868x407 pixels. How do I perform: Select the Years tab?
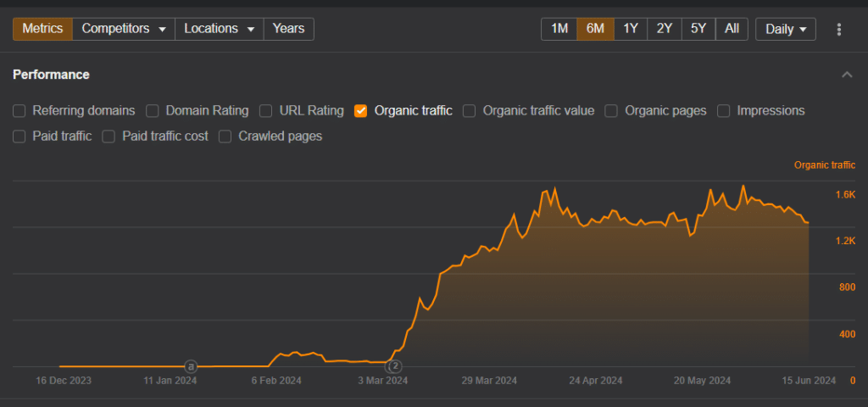click(288, 29)
